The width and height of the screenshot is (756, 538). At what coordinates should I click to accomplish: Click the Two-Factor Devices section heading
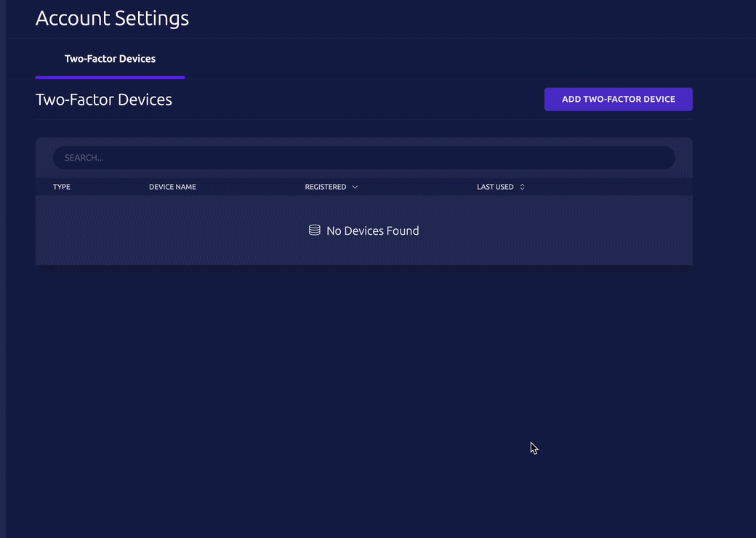(x=103, y=100)
